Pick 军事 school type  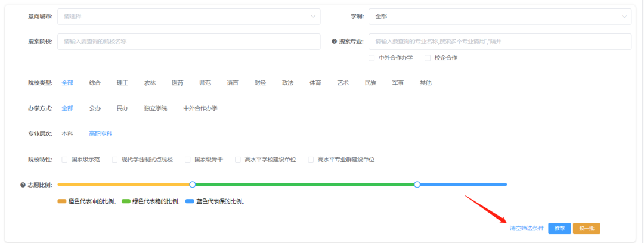pos(398,83)
